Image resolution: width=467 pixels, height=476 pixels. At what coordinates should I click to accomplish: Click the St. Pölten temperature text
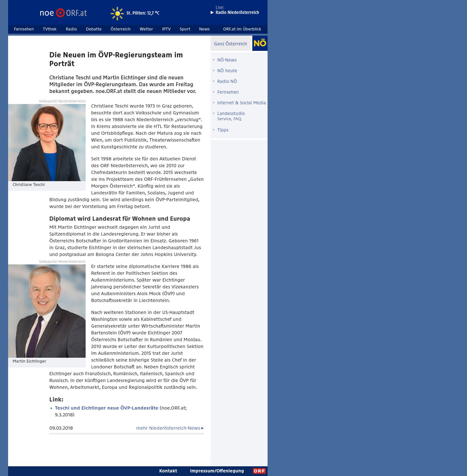143,13
